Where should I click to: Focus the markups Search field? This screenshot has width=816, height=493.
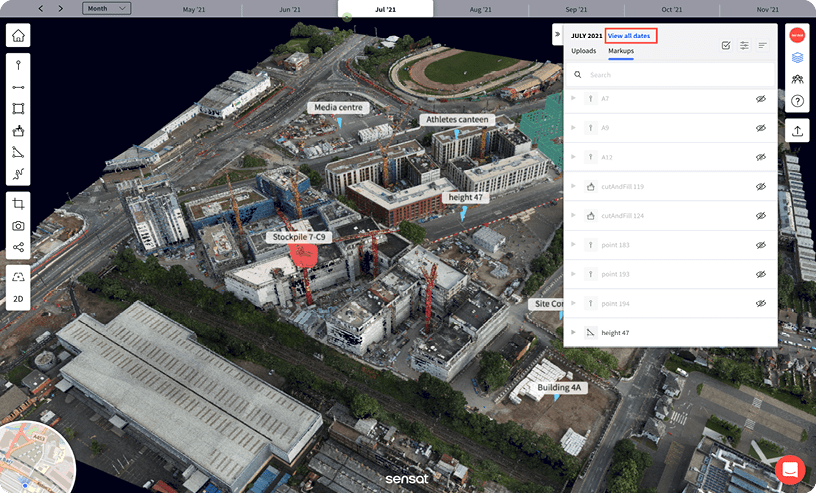coord(670,75)
